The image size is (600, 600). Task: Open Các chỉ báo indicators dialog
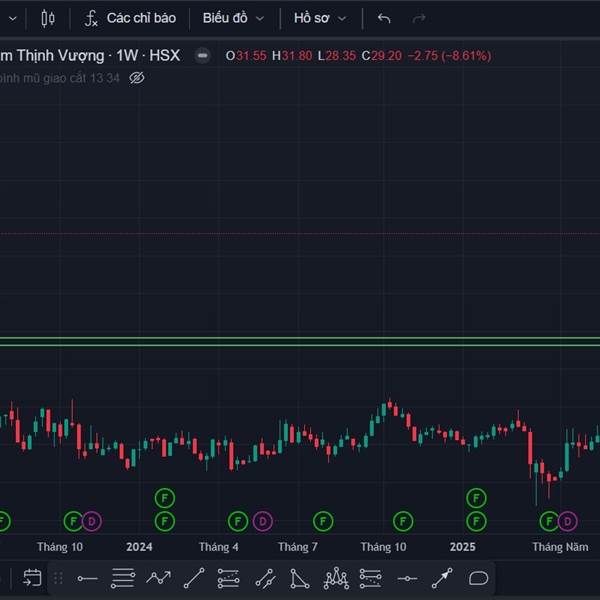click(x=131, y=18)
